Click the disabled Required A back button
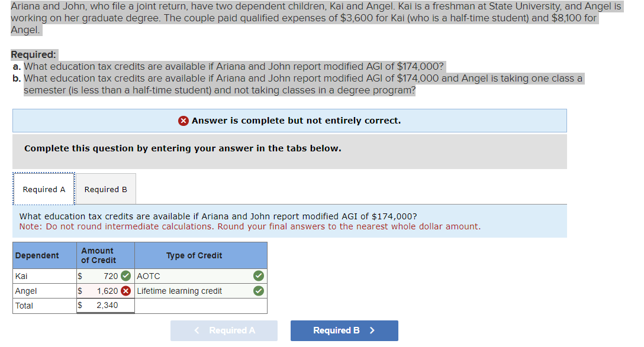Viewport: 644px width, 347px height. click(x=224, y=330)
